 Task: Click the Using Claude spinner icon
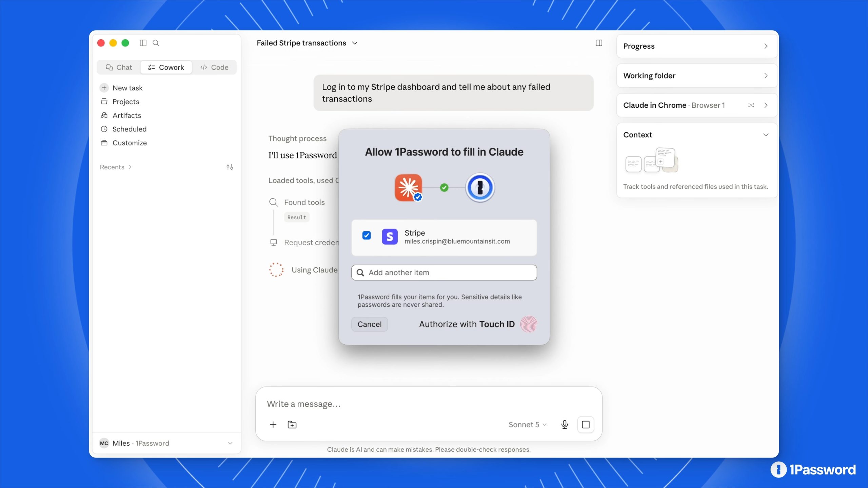pyautogui.click(x=276, y=270)
